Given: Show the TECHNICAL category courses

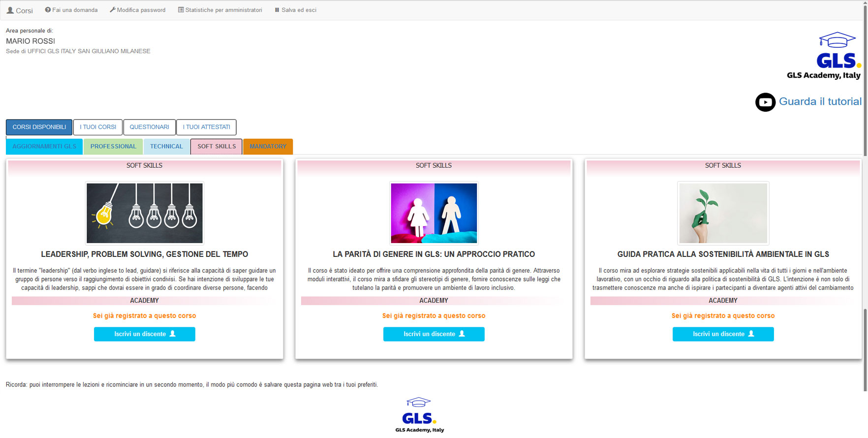Looking at the screenshot, I should pos(166,147).
